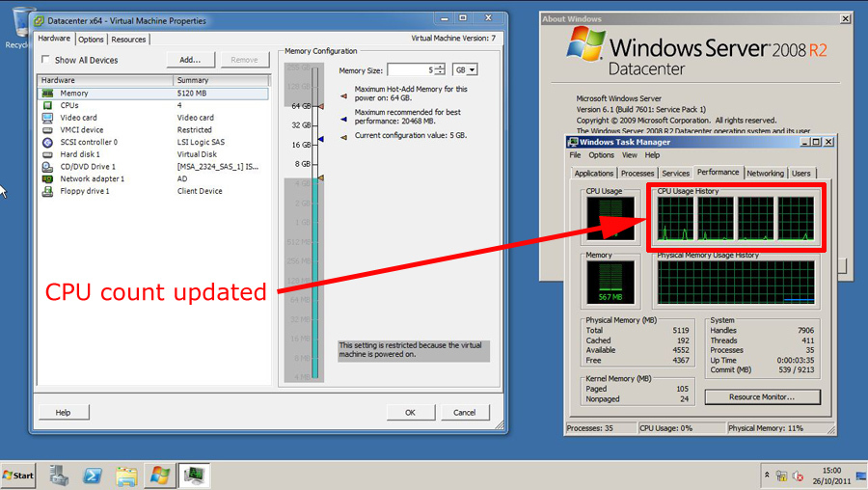
Task: Select the SCSI controller 0 icon
Action: point(47,143)
